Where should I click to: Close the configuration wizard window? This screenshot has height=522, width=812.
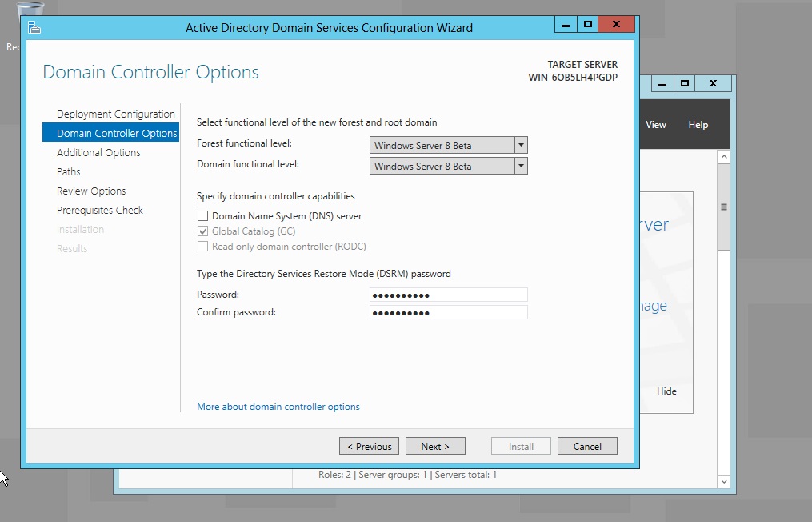pos(616,24)
